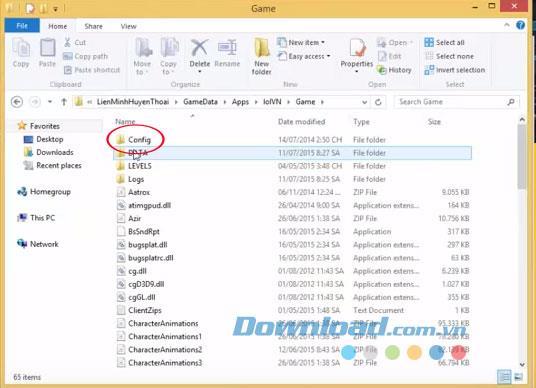This screenshot has width=536, height=388.
Task: Click the Delete icon in ribbon
Action: (x=199, y=48)
